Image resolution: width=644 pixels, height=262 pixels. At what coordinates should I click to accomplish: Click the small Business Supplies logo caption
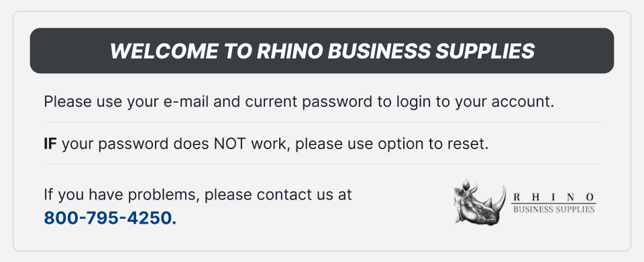[x=553, y=210]
